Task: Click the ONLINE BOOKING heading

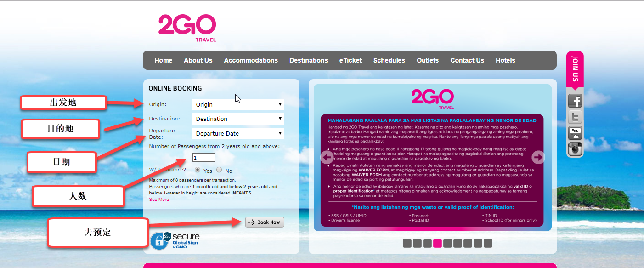Action: (175, 88)
